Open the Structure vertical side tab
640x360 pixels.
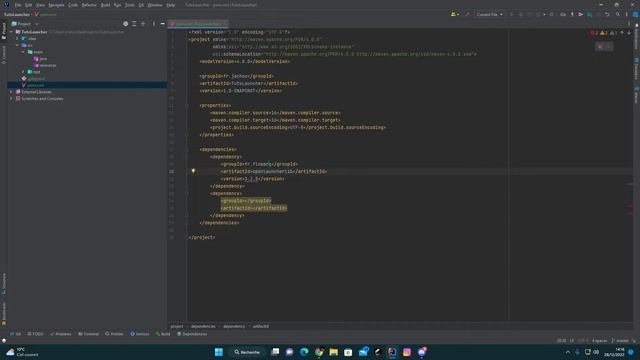coord(4,284)
